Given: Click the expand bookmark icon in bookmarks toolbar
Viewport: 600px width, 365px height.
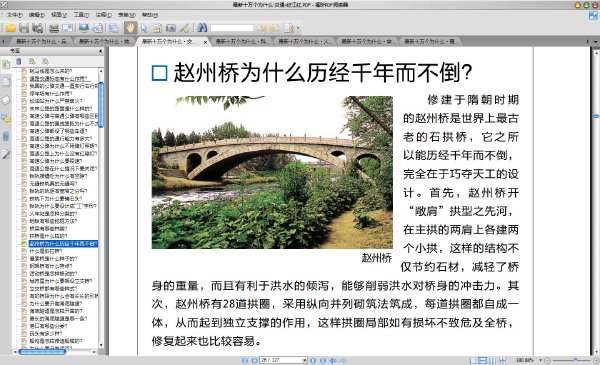Looking at the screenshot, I should [x=32, y=61].
